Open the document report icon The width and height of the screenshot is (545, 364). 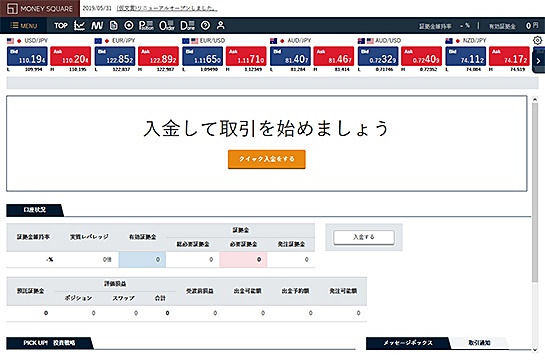[x=114, y=25]
